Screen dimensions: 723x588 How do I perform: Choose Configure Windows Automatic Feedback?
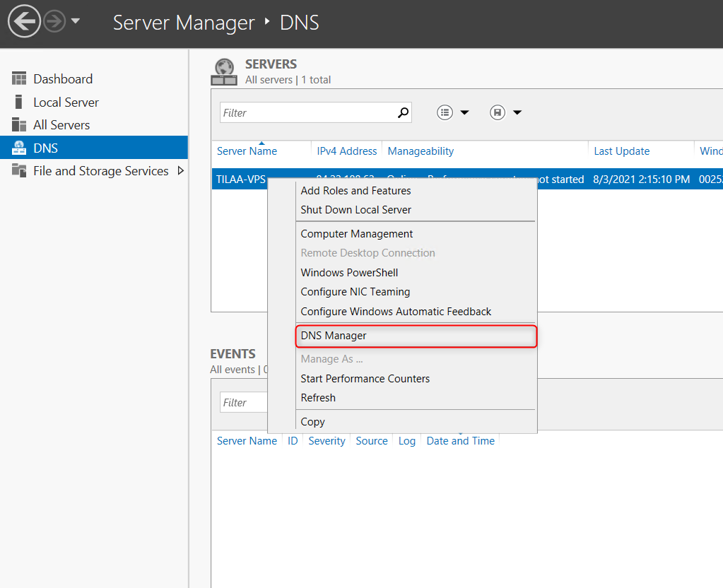point(396,312)
